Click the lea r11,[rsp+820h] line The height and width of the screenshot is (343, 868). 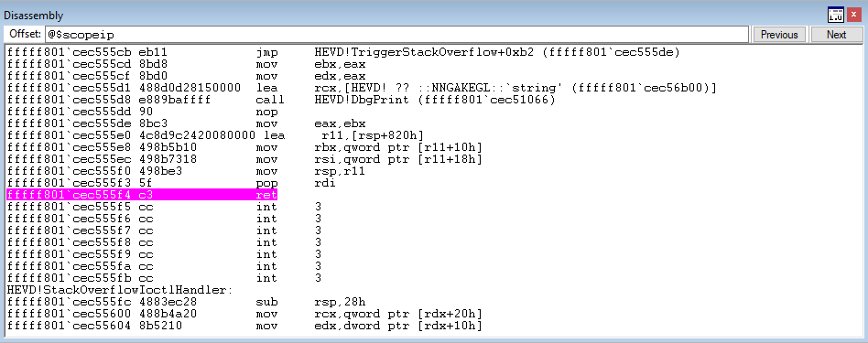pos(215,135)
